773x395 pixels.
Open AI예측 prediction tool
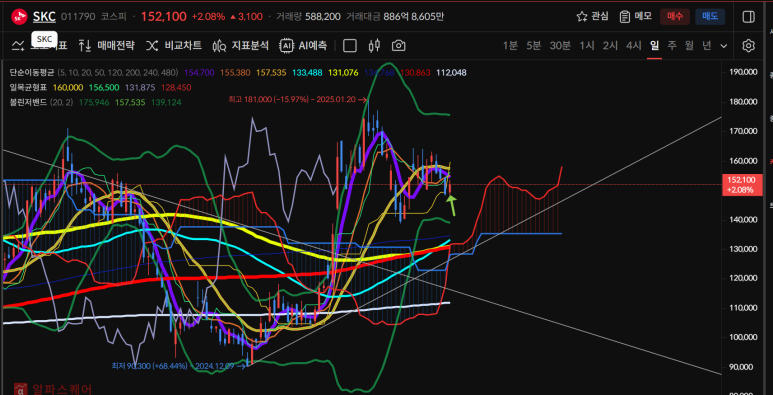303,46
